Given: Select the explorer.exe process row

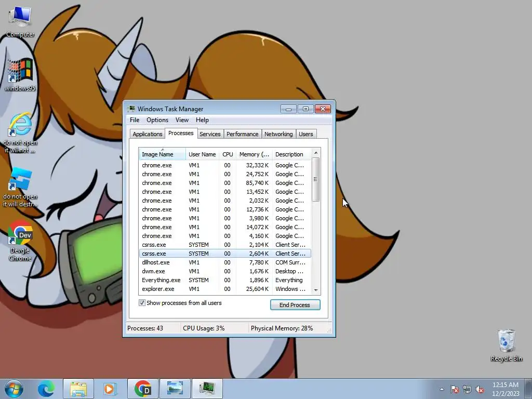Looking at the screenshot, I should pos(225,289).
